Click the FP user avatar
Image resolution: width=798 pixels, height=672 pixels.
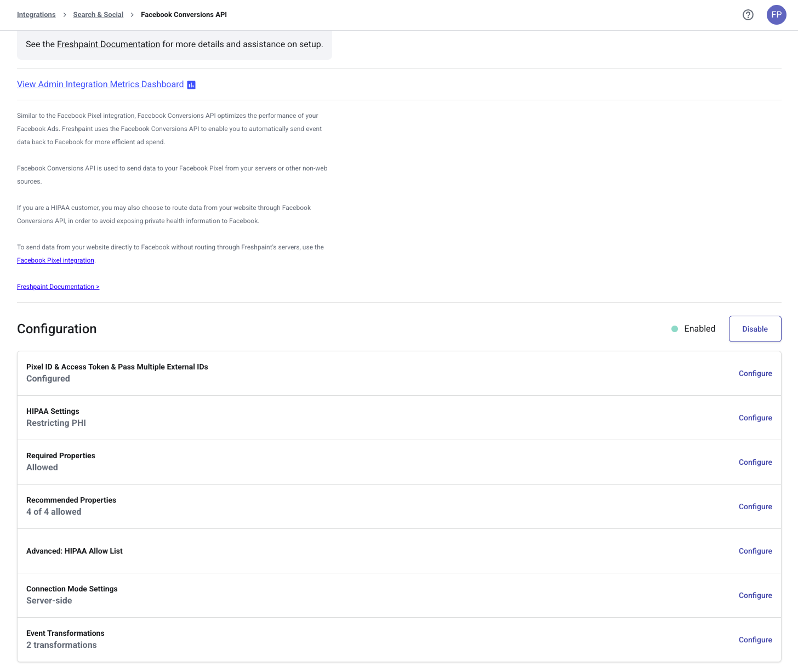tap(776, 15)
